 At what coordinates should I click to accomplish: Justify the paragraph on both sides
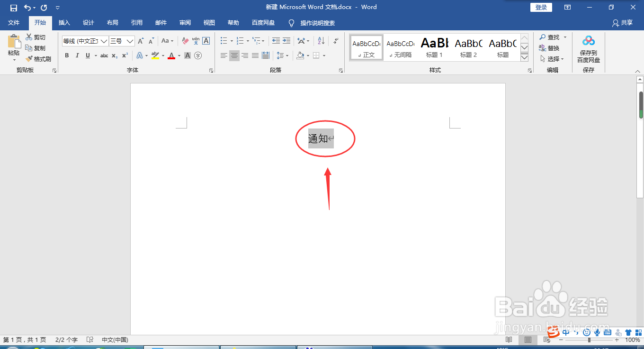pos(255,55)
